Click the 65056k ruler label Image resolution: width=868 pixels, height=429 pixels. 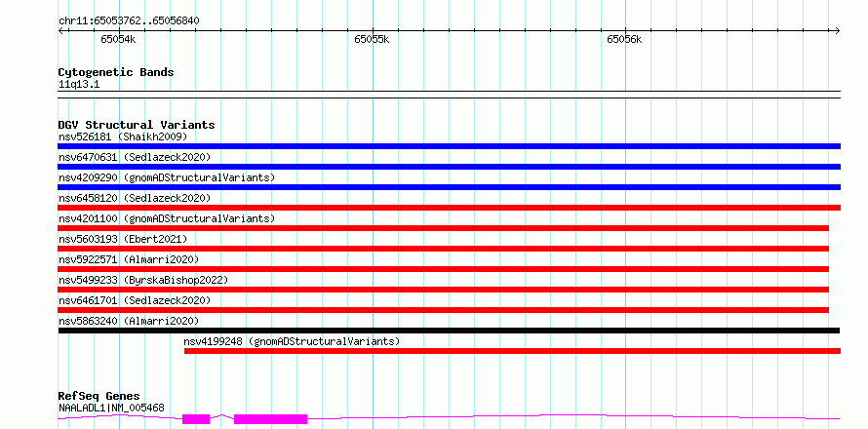click(624, 39)
